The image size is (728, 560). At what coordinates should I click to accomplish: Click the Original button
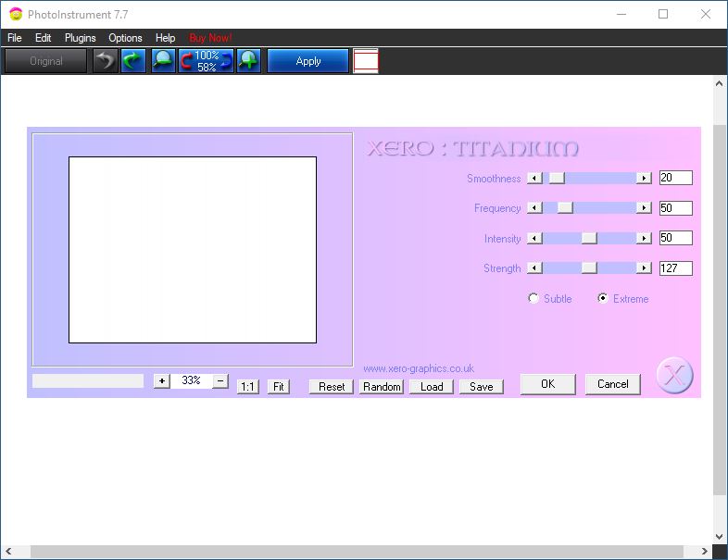pos(46,61)
